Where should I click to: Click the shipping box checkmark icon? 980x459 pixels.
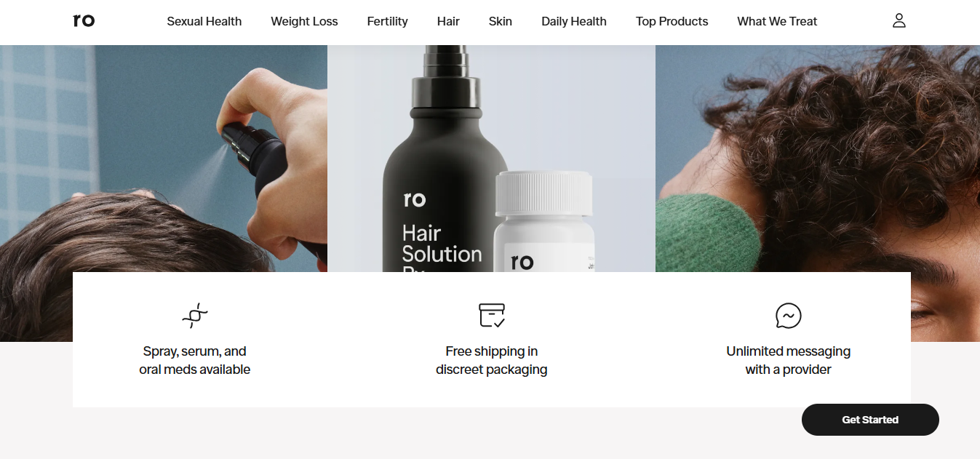pos(492,315)
